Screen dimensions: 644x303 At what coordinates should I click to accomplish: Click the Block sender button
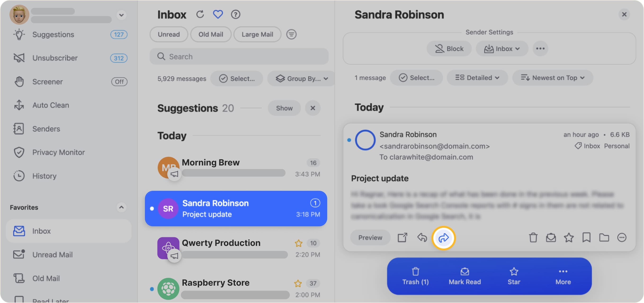449,49
